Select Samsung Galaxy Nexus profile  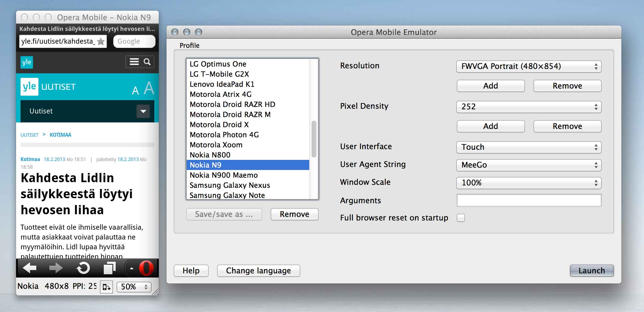(230, 185)
